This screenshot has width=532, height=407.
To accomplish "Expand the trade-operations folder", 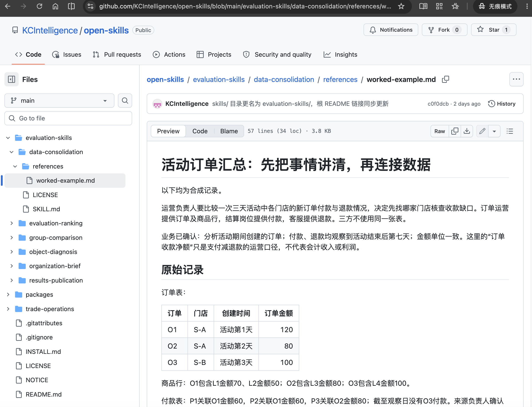I will tap(8, 309).
